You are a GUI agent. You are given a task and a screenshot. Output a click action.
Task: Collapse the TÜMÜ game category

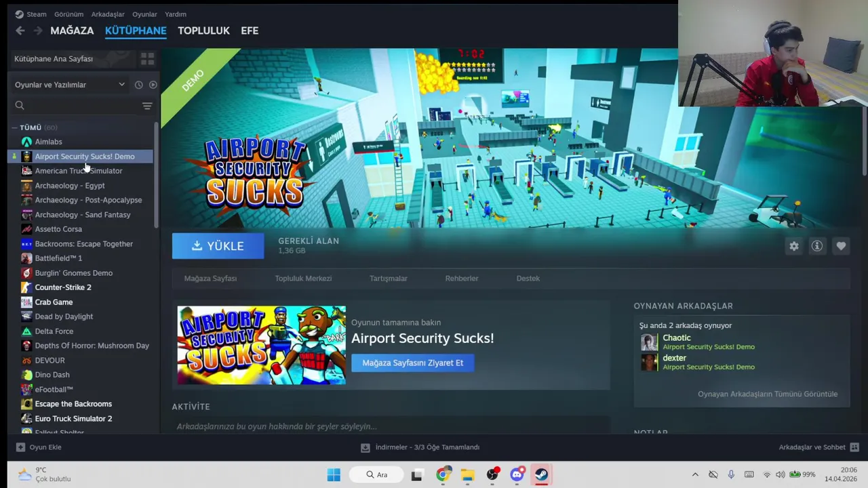coord(14,127)
